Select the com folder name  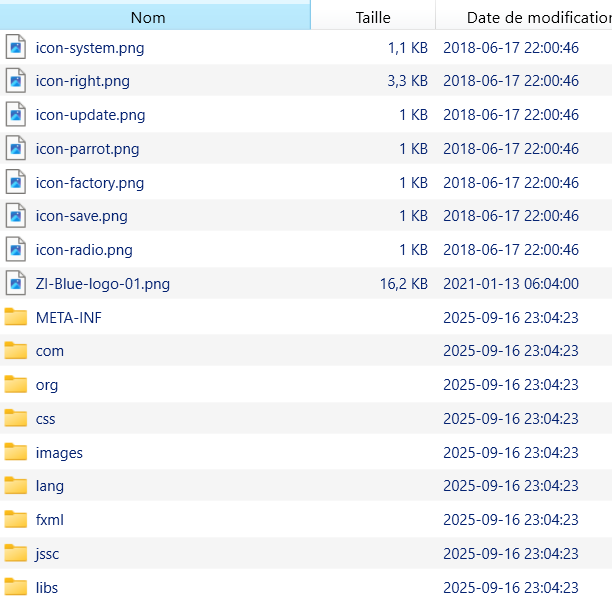50,351
